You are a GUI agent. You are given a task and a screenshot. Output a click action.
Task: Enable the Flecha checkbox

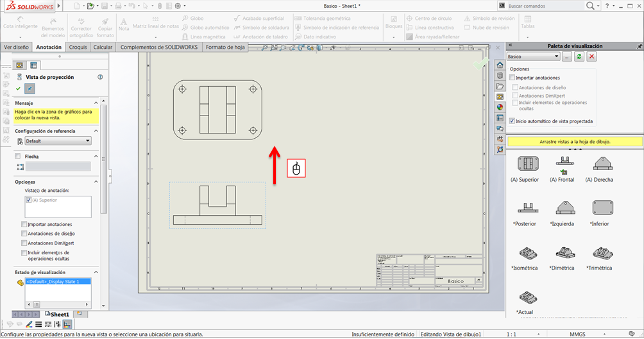(x=18, y=156)
